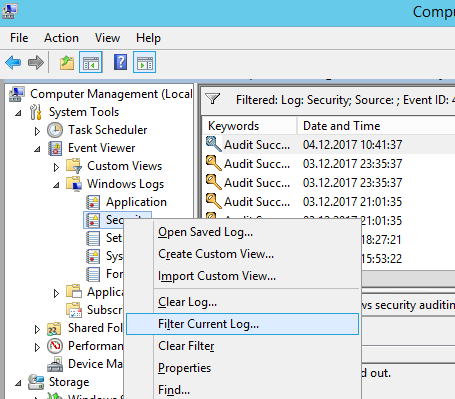Image resolution: width=455 pixels, height=399 pixels.
Task: Click the System log icon
Action: [x=93, y=256]
